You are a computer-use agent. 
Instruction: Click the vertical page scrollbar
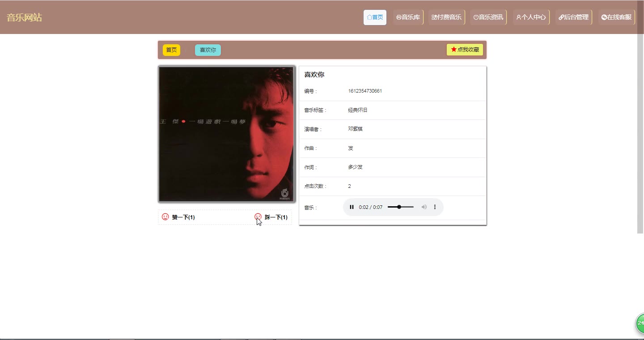pos(640,116)
